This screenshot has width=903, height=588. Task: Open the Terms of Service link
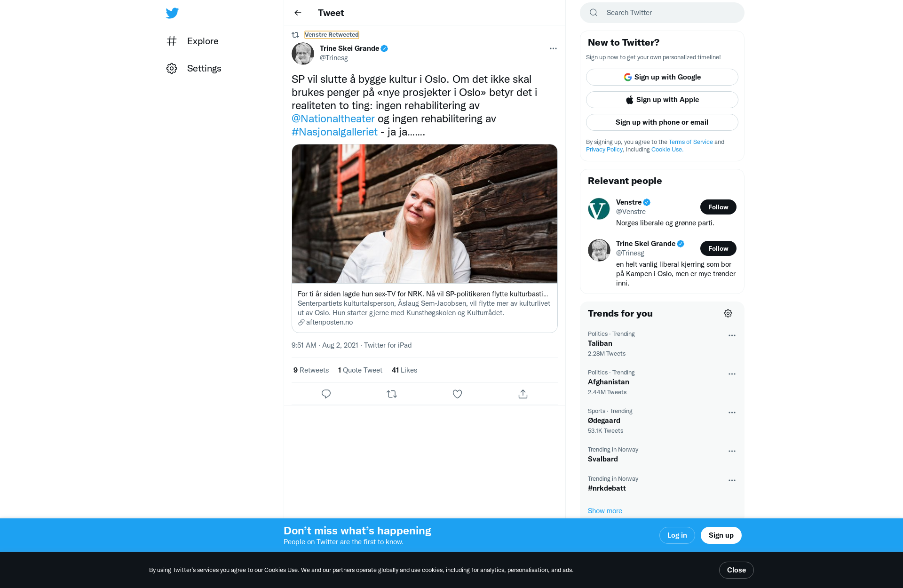pyautogui.click(x=690, y=142)
